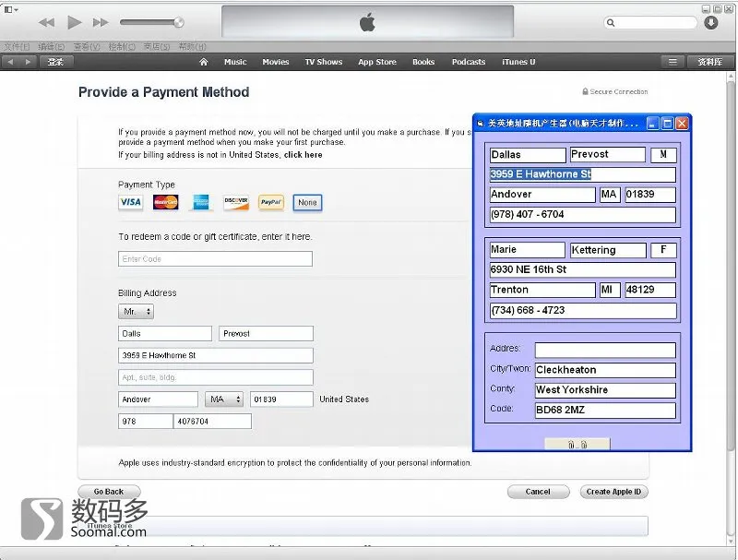Click the Trenton city field in generator
The image size is (738, 560).
[x=542, y=290]
